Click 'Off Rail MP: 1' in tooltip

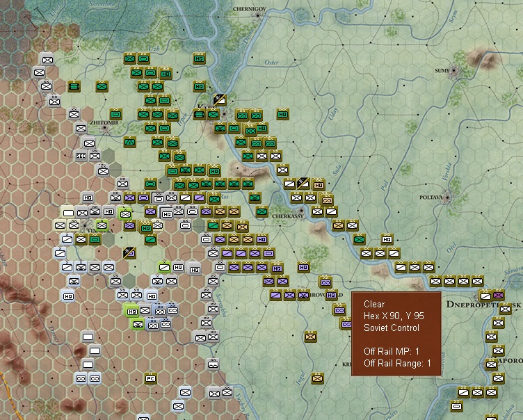point(392,351)
